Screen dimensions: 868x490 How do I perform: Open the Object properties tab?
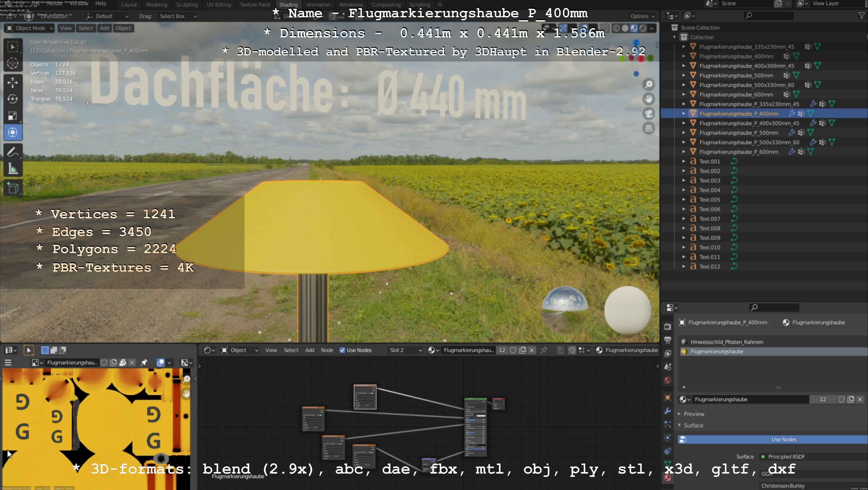click(668, 397)
